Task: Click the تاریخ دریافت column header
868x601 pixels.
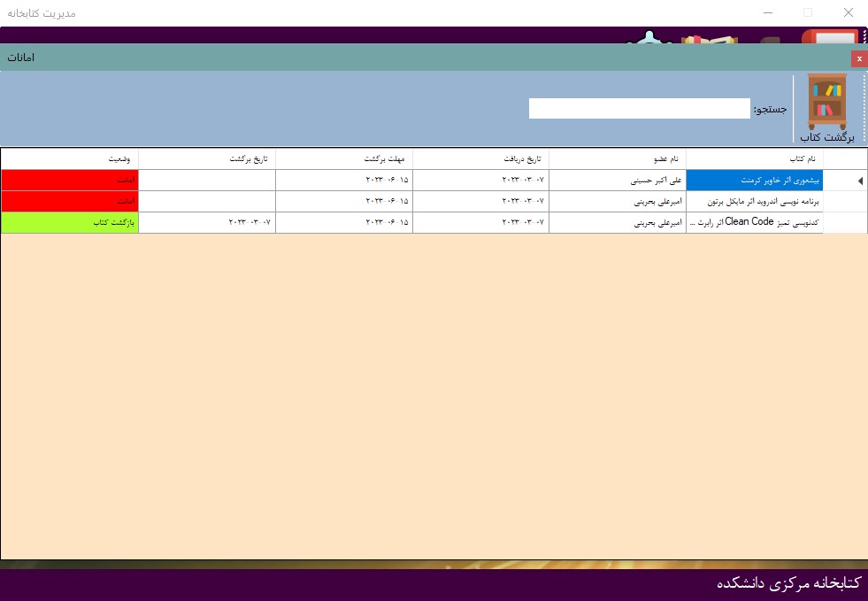Action: [x=480, y=158]
